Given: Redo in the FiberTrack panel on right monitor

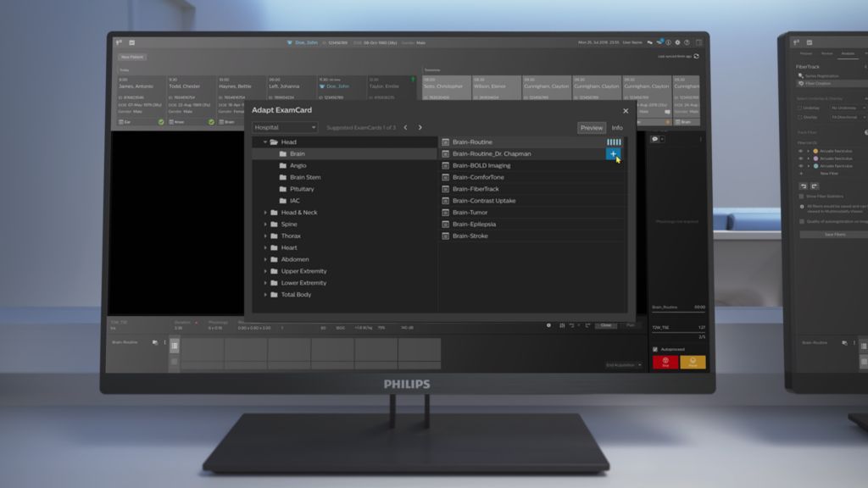Looking at the screenshot, I should coord(815,186).
